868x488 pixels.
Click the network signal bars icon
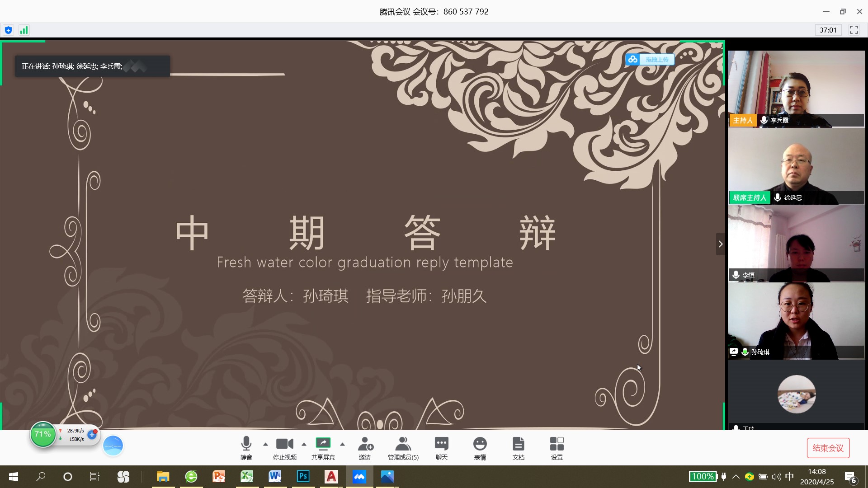tap(24, 30)
